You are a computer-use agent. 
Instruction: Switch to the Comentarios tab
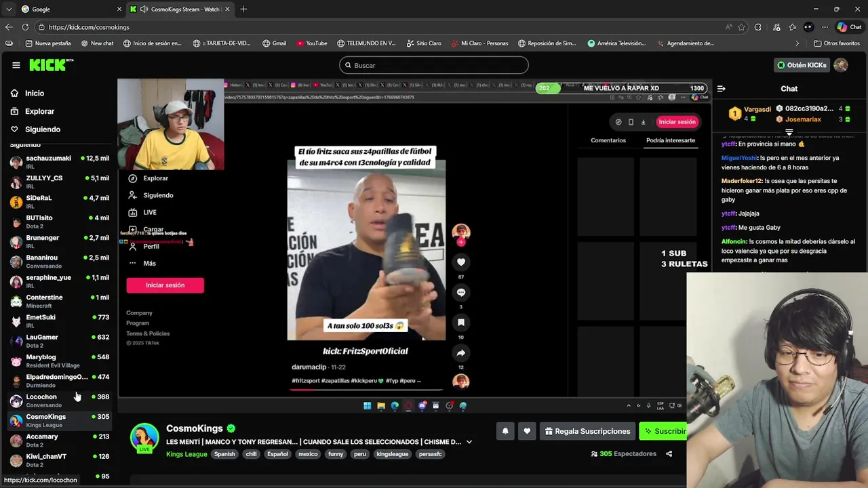[608, 140]
